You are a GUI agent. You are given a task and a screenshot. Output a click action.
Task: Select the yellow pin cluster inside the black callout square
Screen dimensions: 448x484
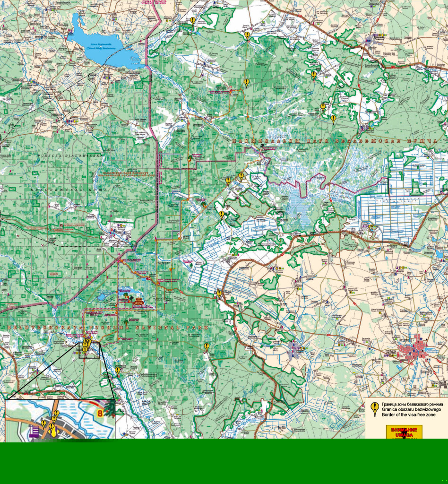(87, 346)
